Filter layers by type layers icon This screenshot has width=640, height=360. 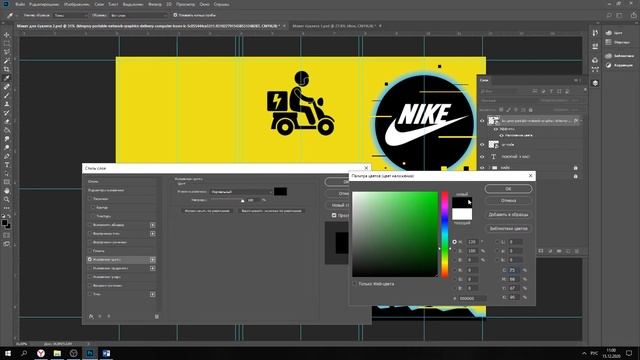pos(551,91)
